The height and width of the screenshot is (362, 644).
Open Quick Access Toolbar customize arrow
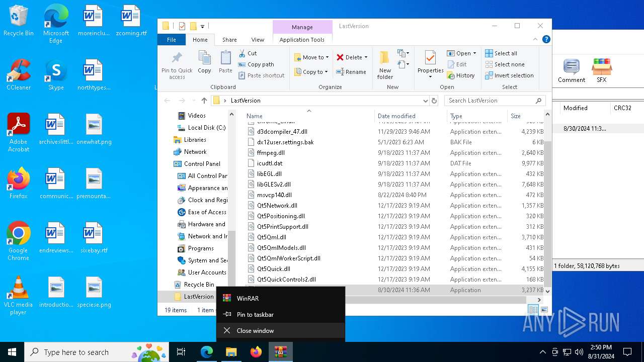coord(202,26)
